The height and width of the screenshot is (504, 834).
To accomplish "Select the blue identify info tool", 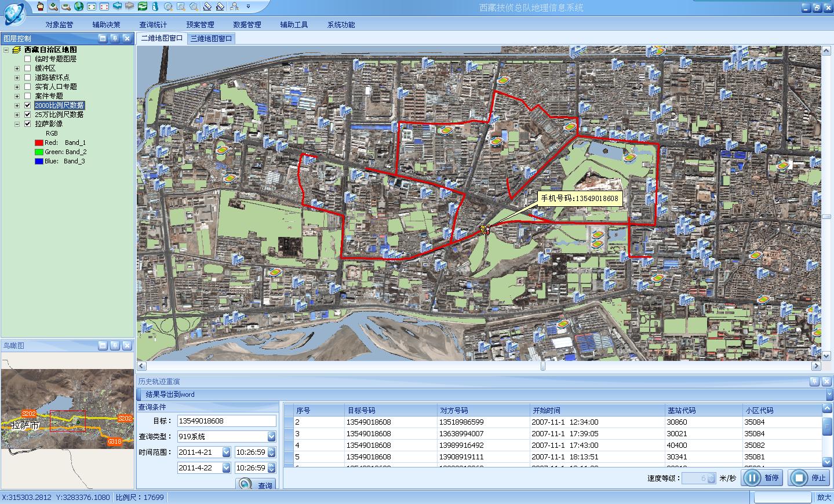I will click(155, 6).
